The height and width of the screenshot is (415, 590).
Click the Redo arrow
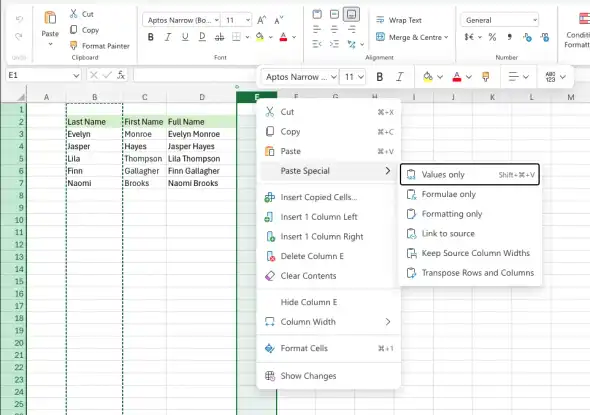pyautogui.click(x=19, y=36)
